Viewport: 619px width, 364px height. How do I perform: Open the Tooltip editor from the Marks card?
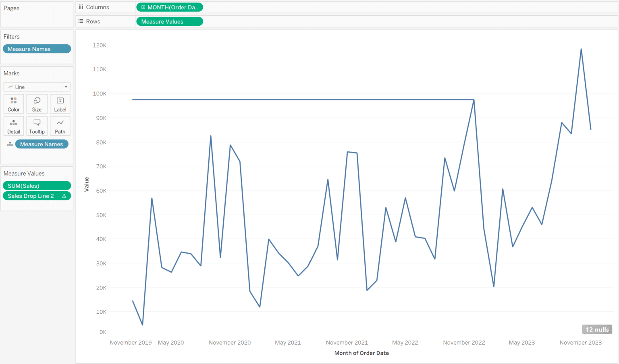(37, 126)
